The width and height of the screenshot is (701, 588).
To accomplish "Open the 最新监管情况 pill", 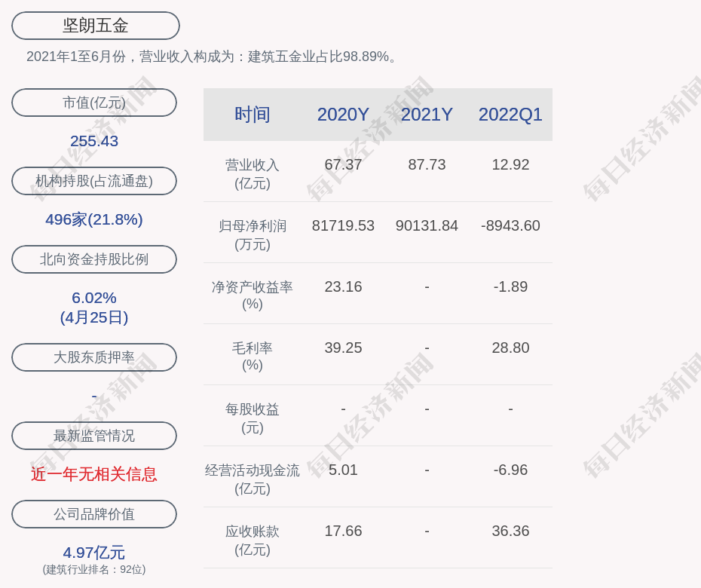I will click(x=94, y=436).
